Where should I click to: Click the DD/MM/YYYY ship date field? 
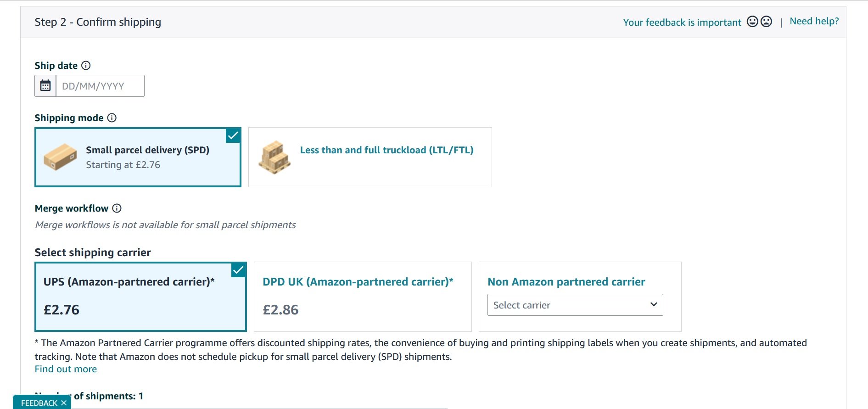point(100,86)
